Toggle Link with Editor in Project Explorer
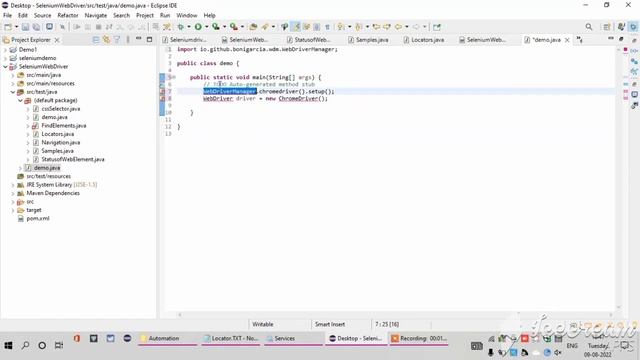The width and height of the screenshot is (640, 360). coord(106,40)
